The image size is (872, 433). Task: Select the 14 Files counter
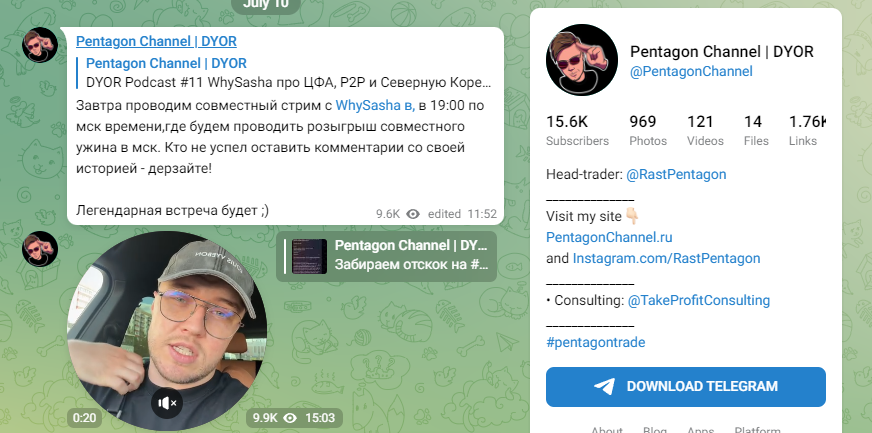coord(756,131)
